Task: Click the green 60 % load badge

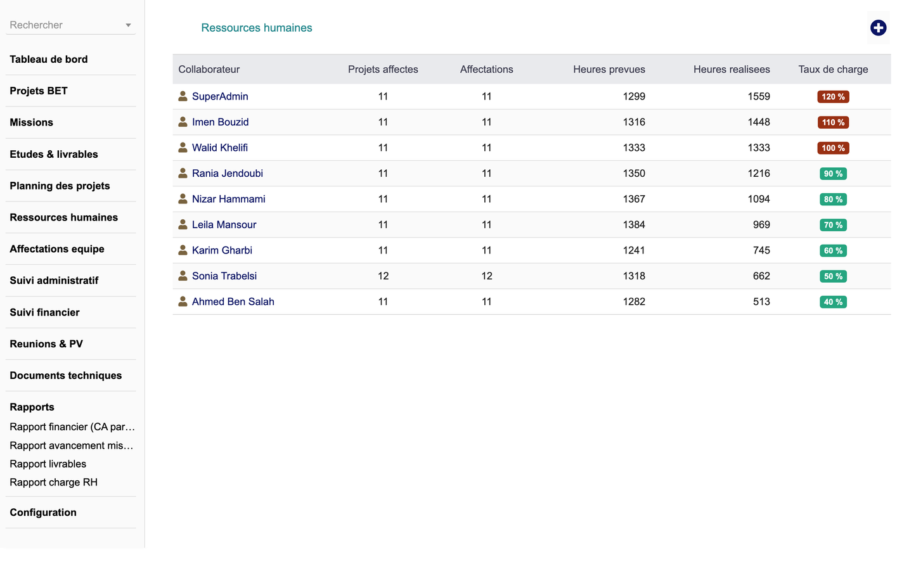Action: 833,250
